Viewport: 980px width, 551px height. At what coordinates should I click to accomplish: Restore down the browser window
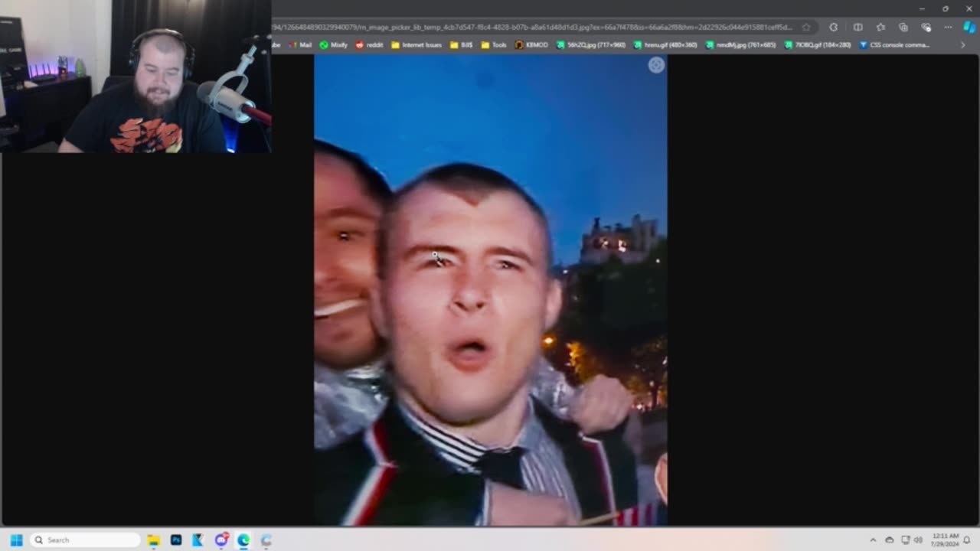(946, 8)
